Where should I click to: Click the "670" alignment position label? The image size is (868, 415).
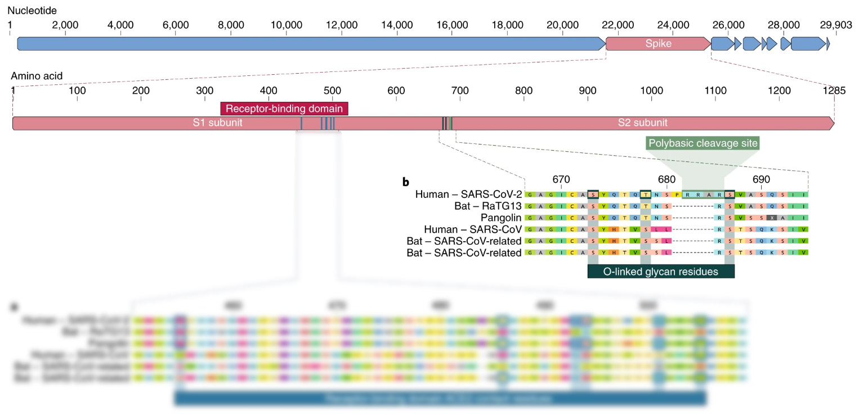click(561, 179)
